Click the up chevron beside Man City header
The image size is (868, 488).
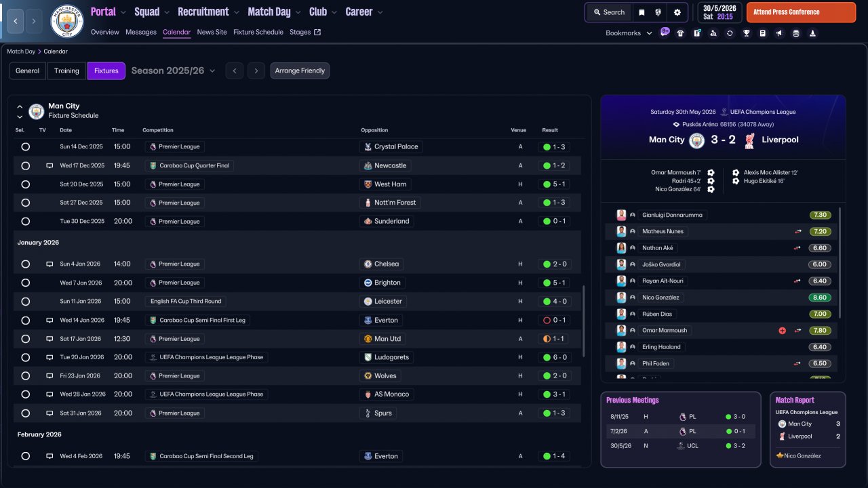pyautogui.click(x=20, y=106)
